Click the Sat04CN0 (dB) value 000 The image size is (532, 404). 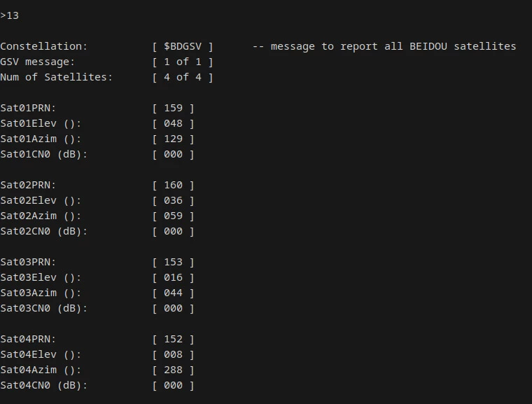coord(174,385)
